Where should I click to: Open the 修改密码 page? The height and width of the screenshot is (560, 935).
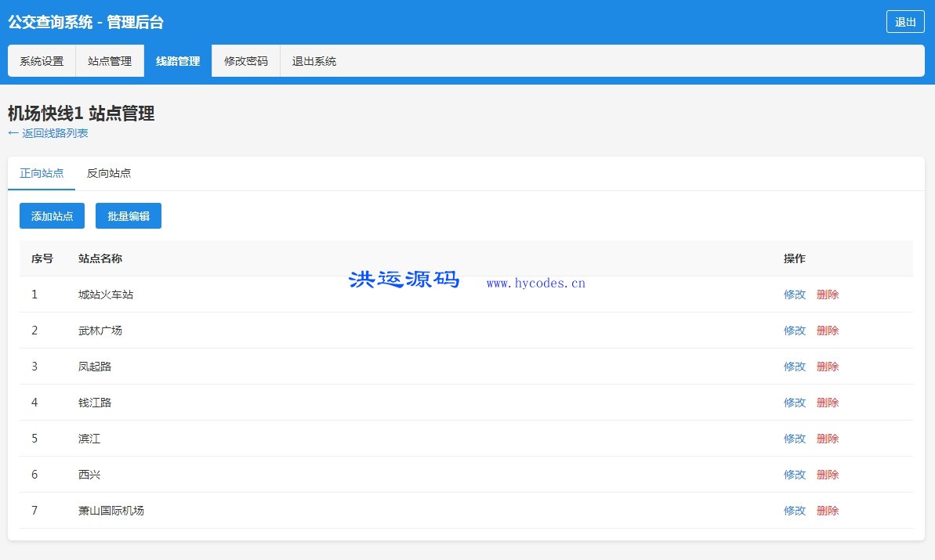(x=245, y=60)
